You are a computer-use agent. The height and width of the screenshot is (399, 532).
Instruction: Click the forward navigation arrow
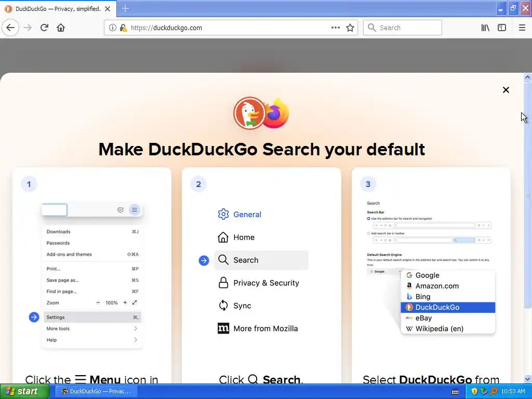28,28
